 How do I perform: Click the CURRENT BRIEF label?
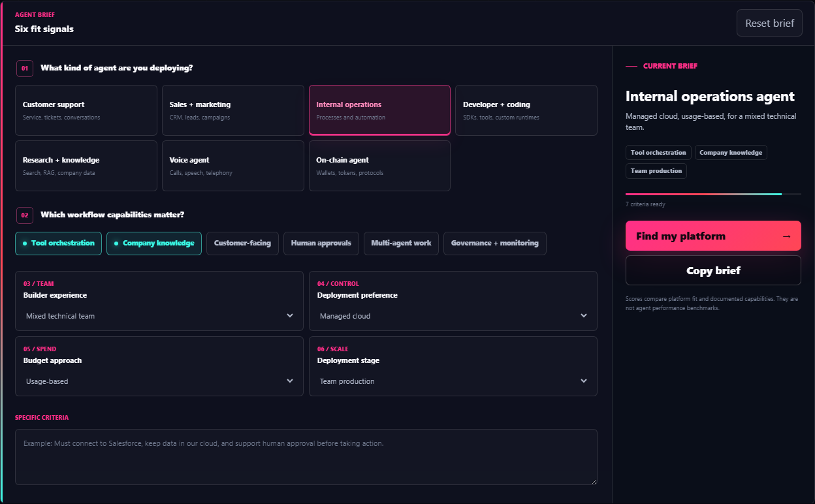pyautogui.click(x=670, y=66)
